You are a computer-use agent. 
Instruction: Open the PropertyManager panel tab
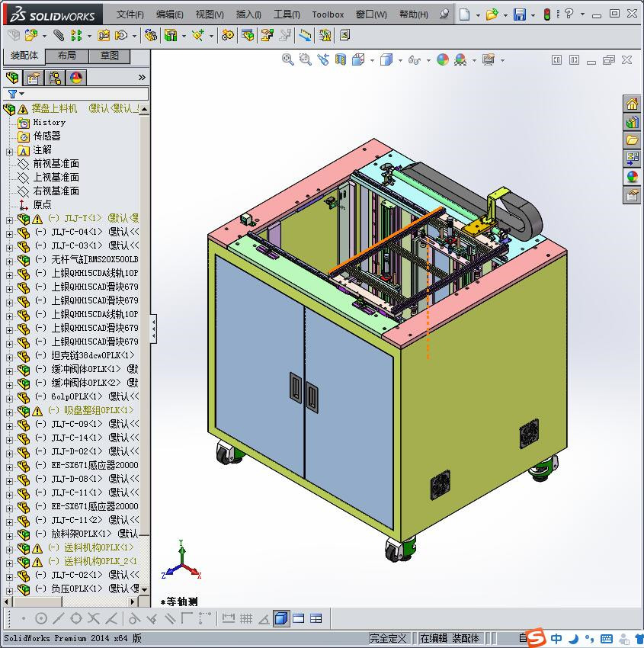pyautogui.click(x=33, y=77)
